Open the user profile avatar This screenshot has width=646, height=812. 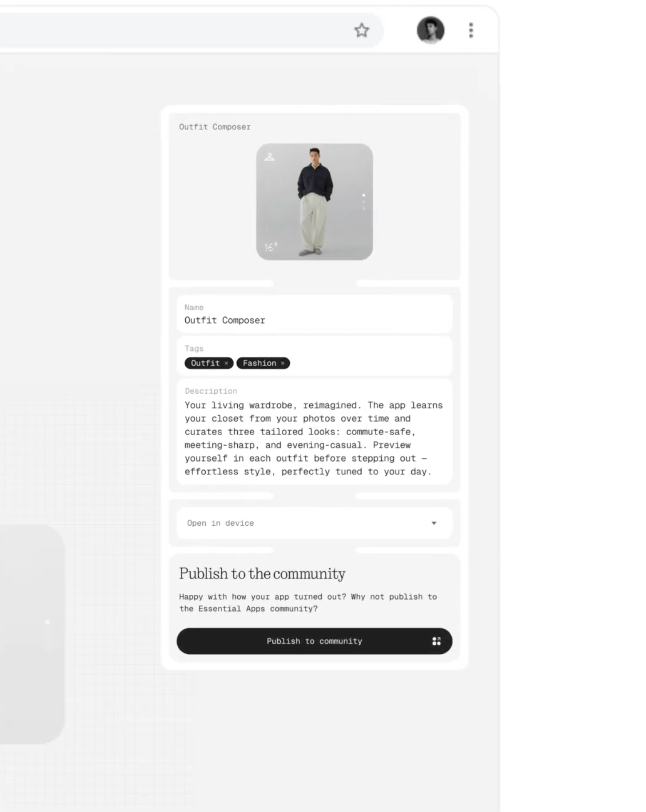pyautogui.click(x=430, y=30)
